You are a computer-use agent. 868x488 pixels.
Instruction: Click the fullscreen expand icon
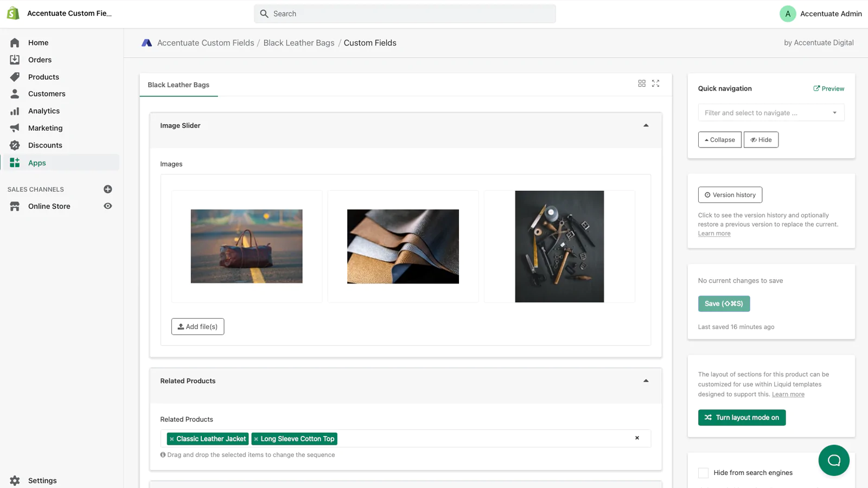click(x=655, y=84)
